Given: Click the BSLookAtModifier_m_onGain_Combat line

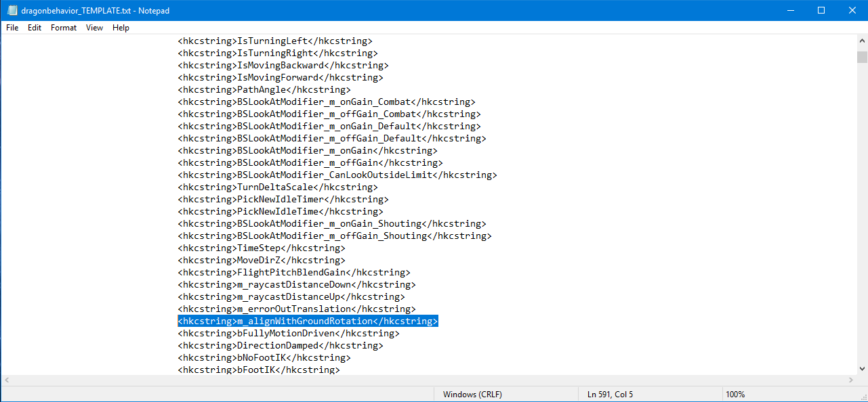Looking at the screenshot, I should (x=327, y=102).
